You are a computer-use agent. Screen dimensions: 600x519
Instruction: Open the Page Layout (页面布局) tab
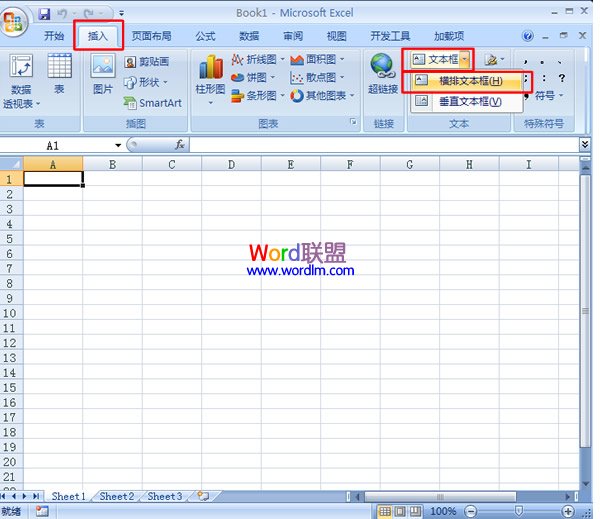tap(152, 36)
